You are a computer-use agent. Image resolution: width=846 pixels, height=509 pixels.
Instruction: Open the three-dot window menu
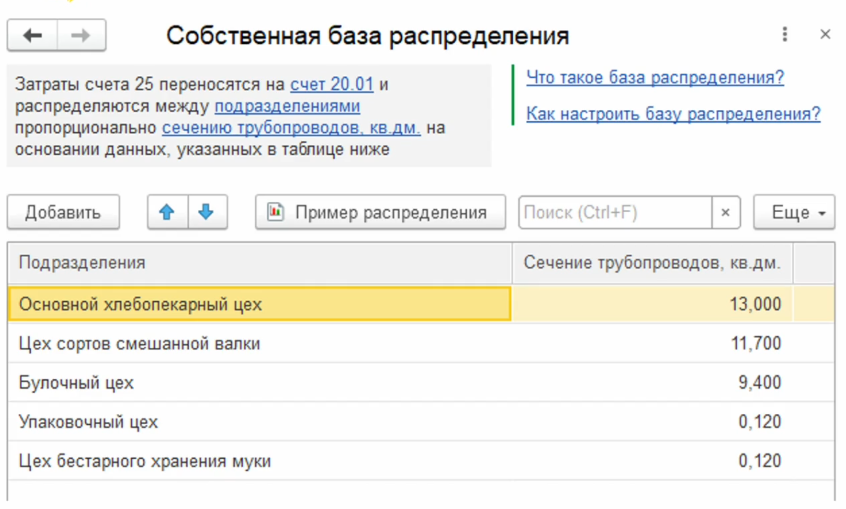coord(785,35)
